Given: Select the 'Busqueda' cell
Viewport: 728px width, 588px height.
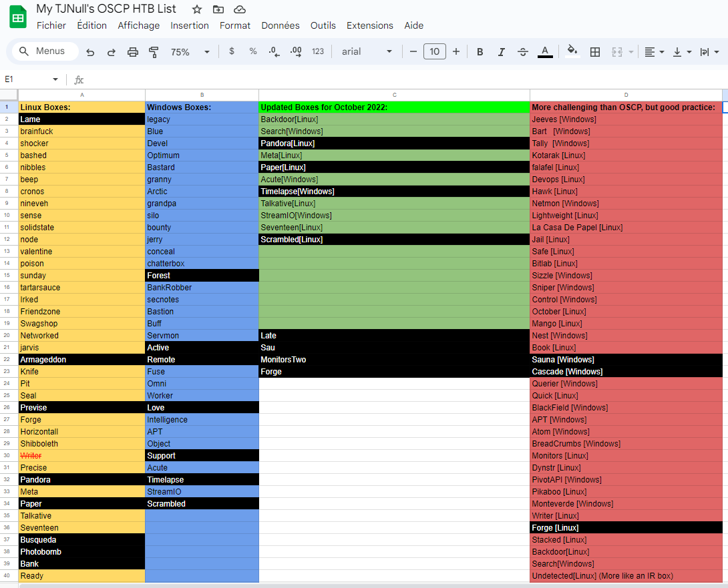Looking at the screenshot, I should pyautogui.click(x=81, y=540).
